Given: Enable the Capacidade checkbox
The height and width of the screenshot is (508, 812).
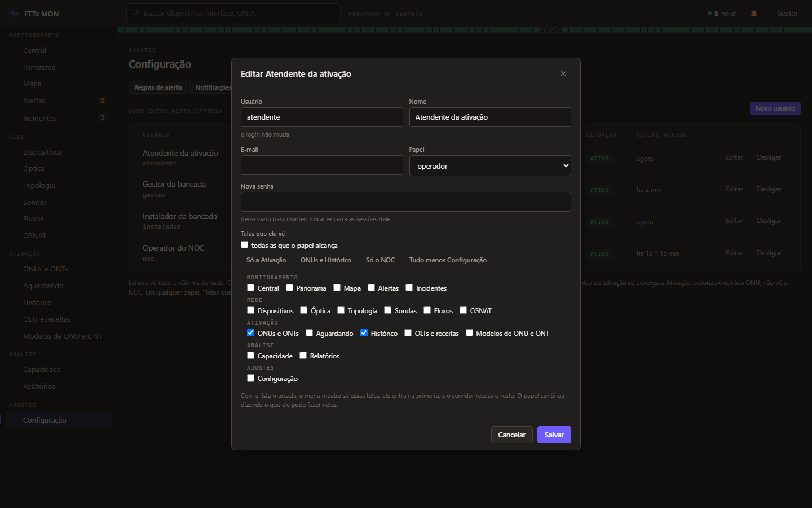Looking at the screenshot, I should coord(250,356).
